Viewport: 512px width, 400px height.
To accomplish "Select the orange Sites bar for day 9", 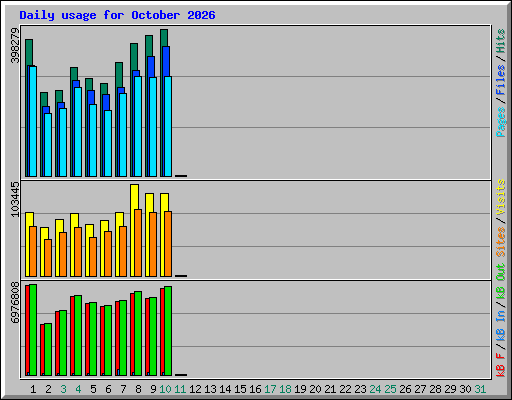I will (x=153, y=244).
